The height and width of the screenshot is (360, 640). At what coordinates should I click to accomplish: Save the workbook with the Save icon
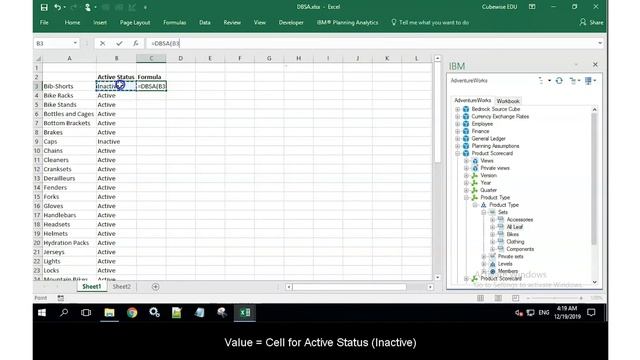(x=44, y=7)
